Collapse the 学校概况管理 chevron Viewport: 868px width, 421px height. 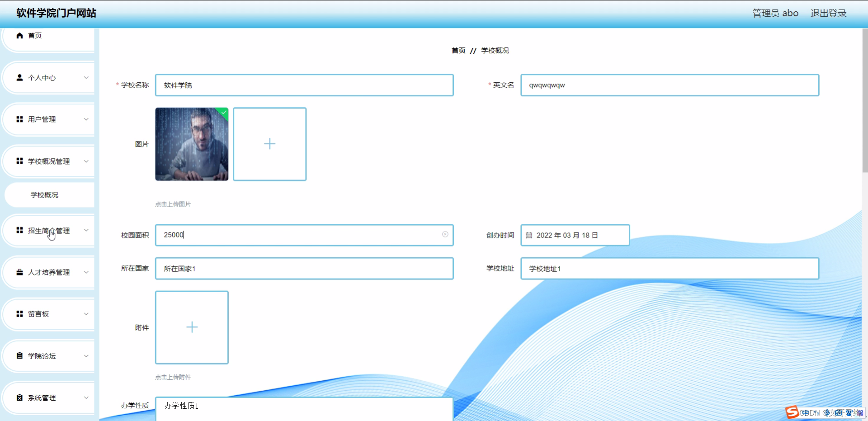[86, 161]
